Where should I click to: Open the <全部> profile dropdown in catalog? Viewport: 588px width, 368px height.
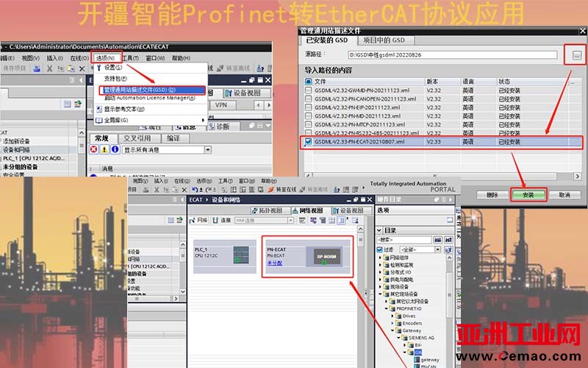click(437, 250)
